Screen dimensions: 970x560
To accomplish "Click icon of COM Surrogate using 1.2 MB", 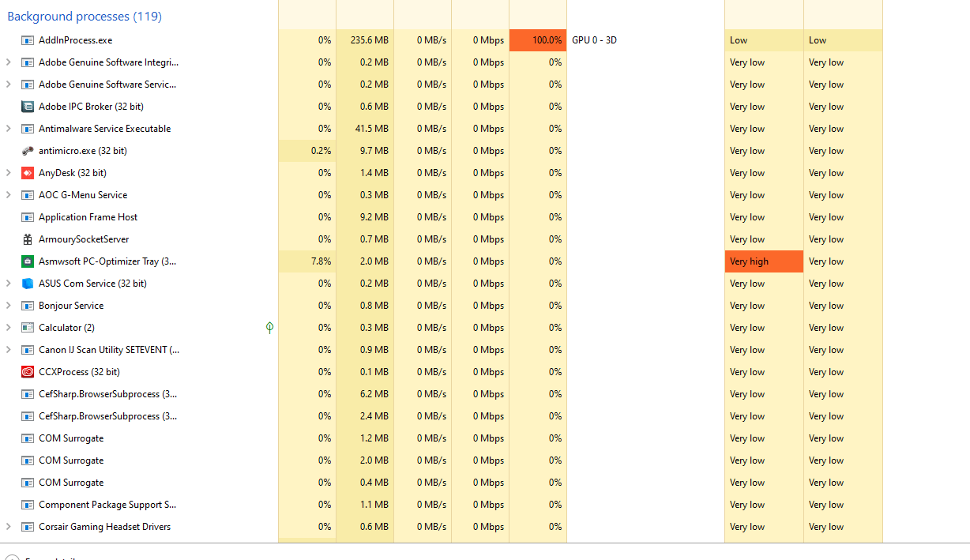I will 28,438.
